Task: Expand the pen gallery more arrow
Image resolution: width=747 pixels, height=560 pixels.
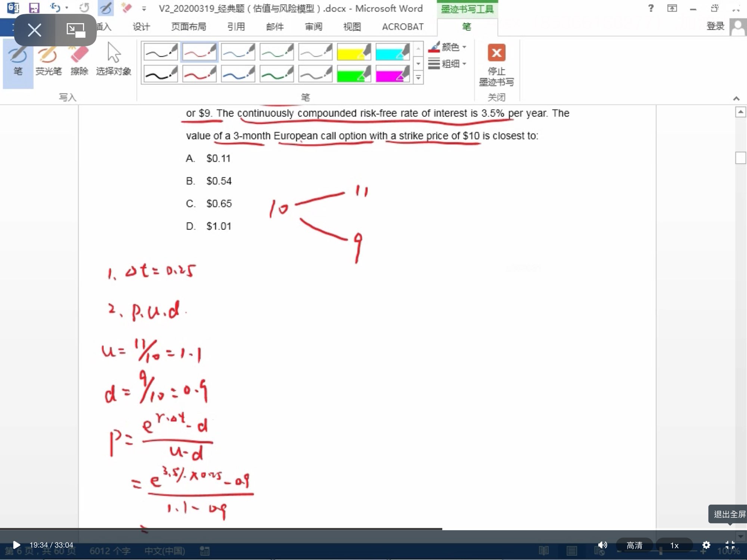Action: point(418,78)
